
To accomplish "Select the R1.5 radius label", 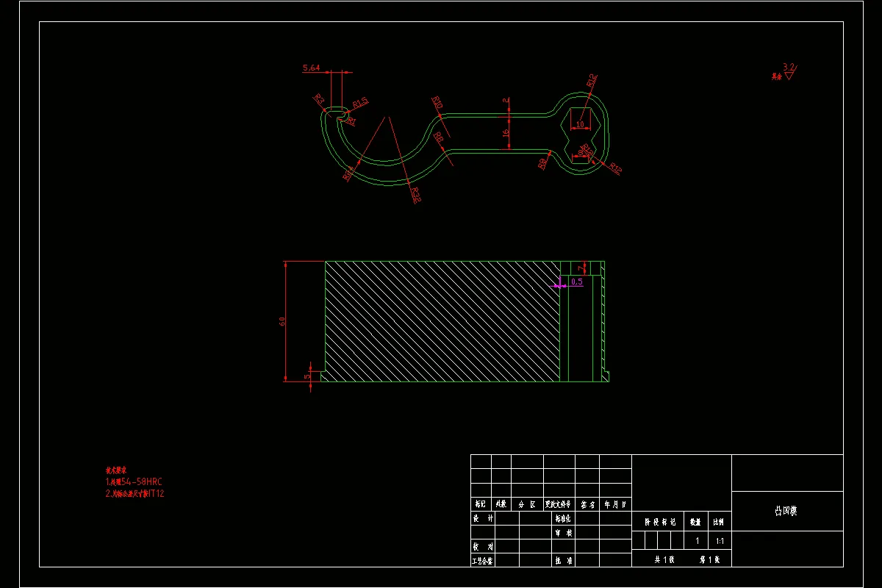I will [360, 102].
